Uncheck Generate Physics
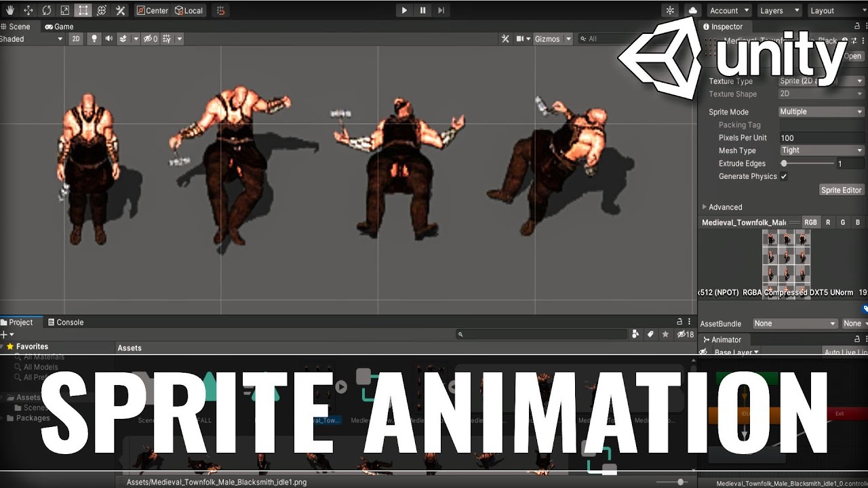This screenshot has width=868, height=488. pyautogui.click(x=784, y=176)
